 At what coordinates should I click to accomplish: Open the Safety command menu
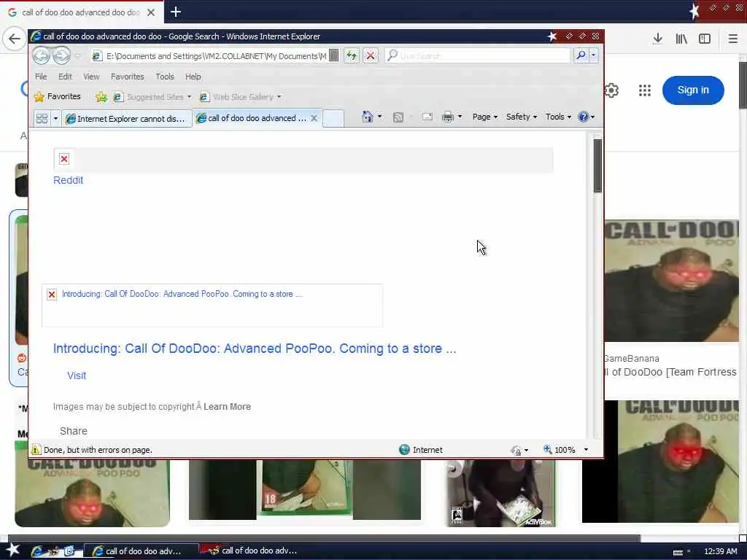tap(521, 117)
